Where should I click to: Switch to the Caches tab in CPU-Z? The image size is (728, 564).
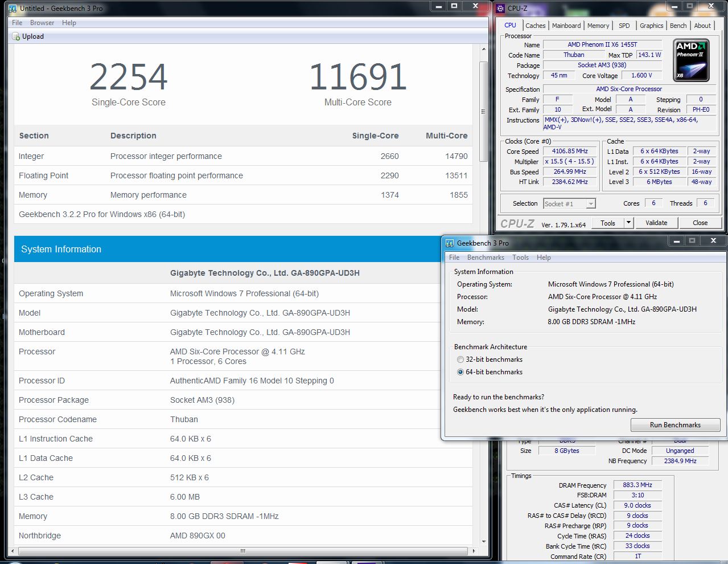click(535, 26)
